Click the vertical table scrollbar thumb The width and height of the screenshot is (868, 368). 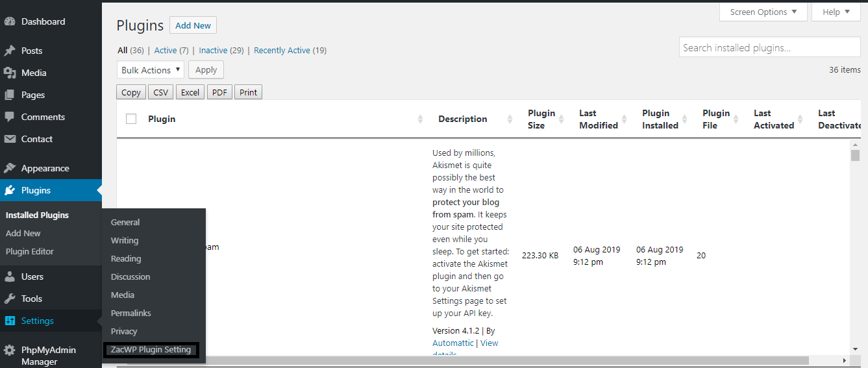coord(856,155)
